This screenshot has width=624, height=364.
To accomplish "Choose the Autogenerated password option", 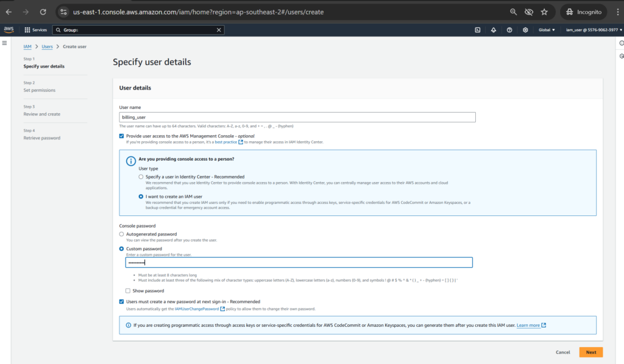I will coord(122,234).
